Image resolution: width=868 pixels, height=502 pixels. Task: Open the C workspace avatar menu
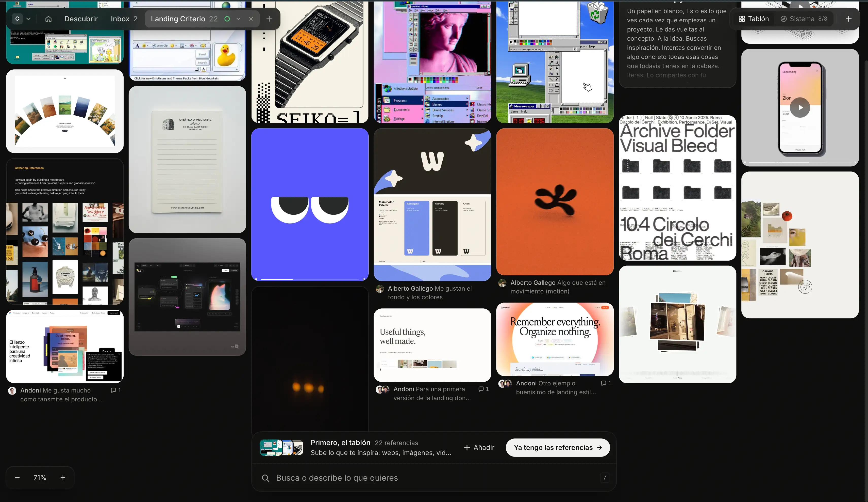point(17,19)
